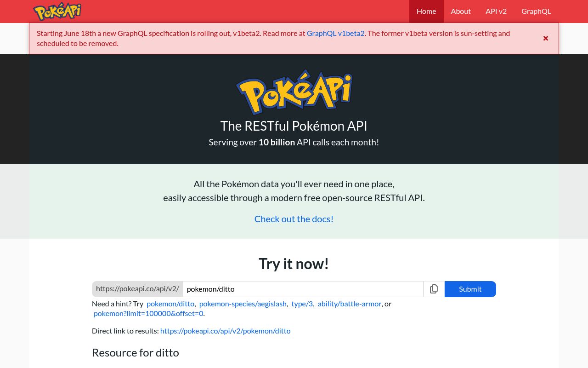Click the PokéAPI logo in navbar
Image resolution: width=588 pixels, height=368 pixels.
(x=57, y=11)
